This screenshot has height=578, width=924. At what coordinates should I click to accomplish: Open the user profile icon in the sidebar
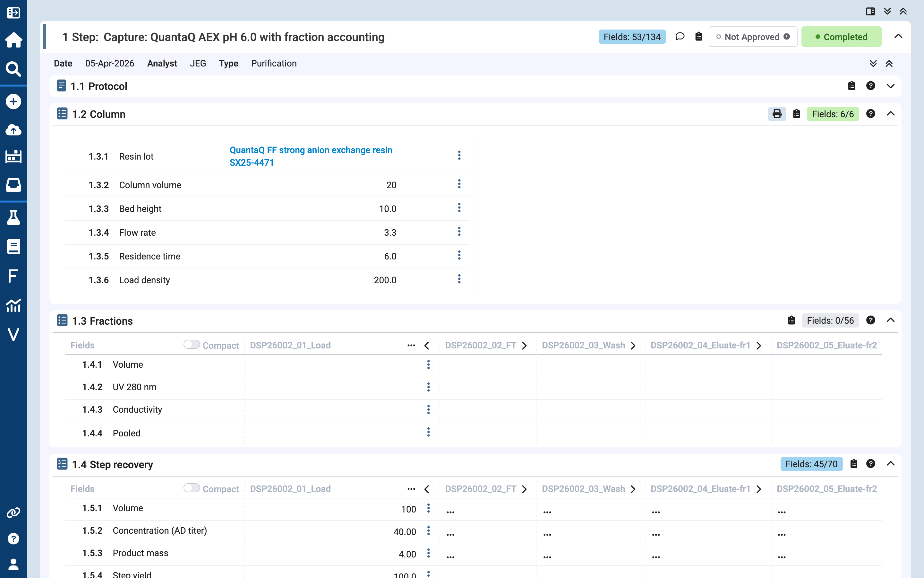tap(13, 564)
